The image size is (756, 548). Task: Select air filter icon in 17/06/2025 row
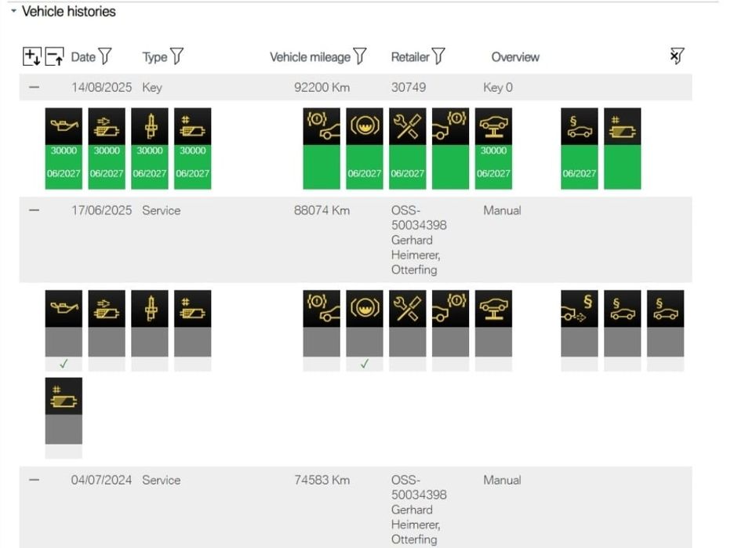click(107, 308)
